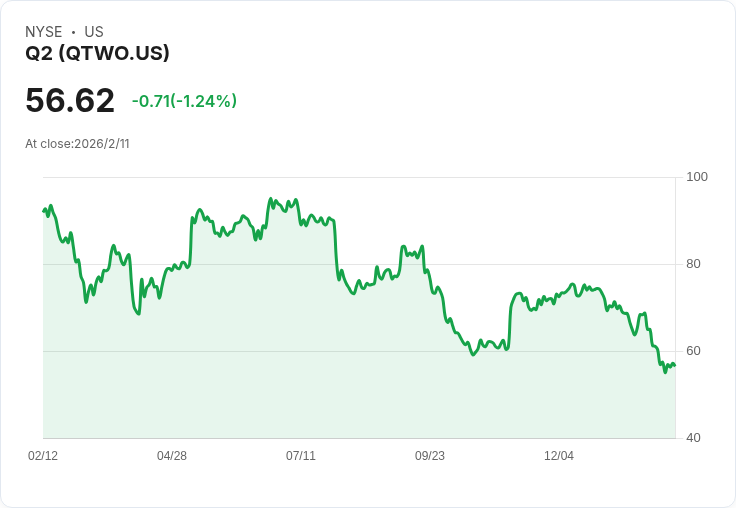This screenshot has width=736, height=508.
Task: Select the 09/23 date on the x-axis
Action: pyautogui.click(x=430, y=456)
